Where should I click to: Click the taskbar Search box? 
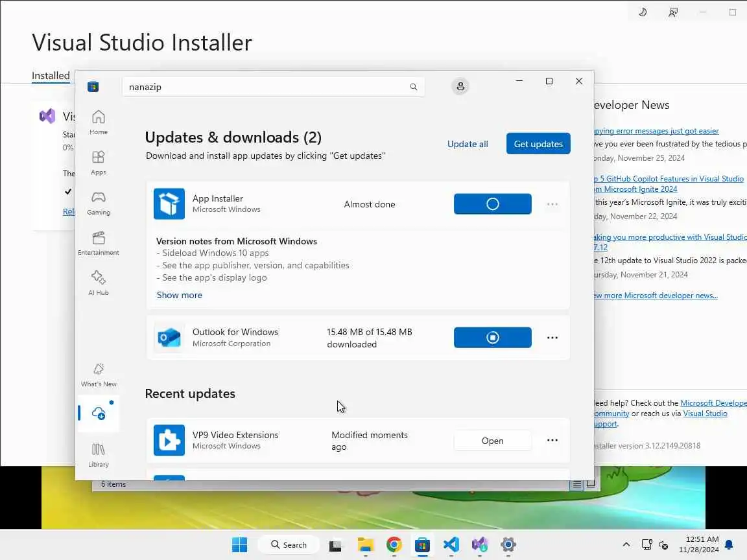(288, 544)
